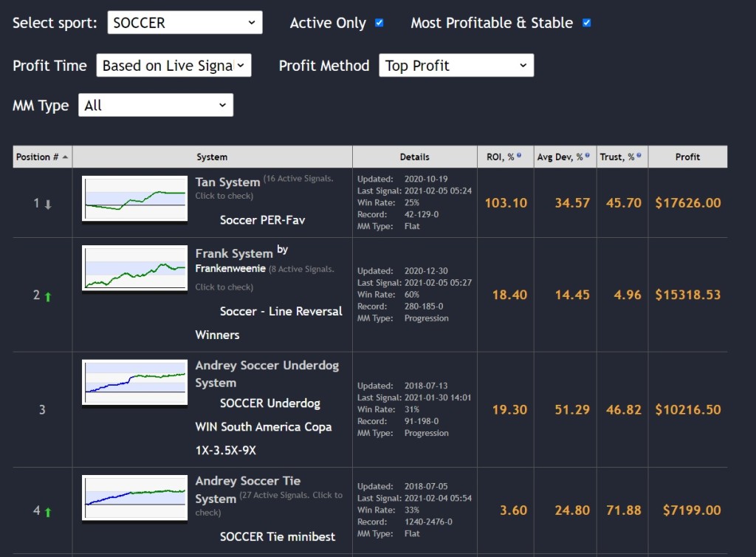The image size is (756, 557).
Task: Click the System column header
Action: (212, 156)
